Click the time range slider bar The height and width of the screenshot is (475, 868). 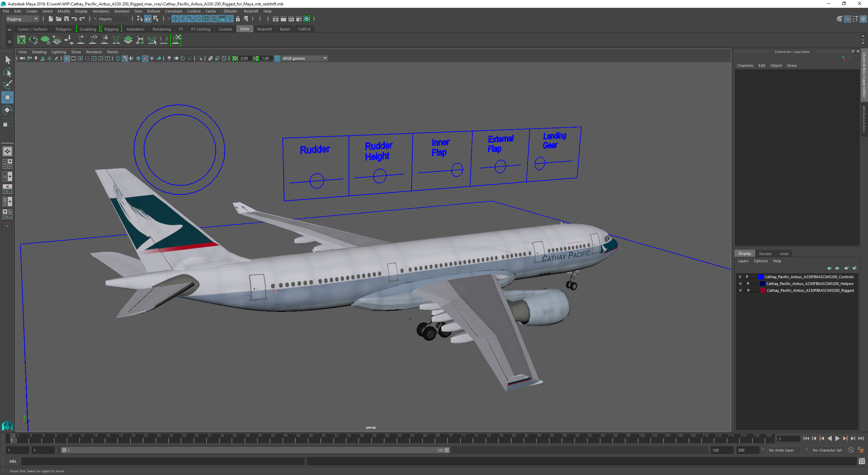coord(255,450)
